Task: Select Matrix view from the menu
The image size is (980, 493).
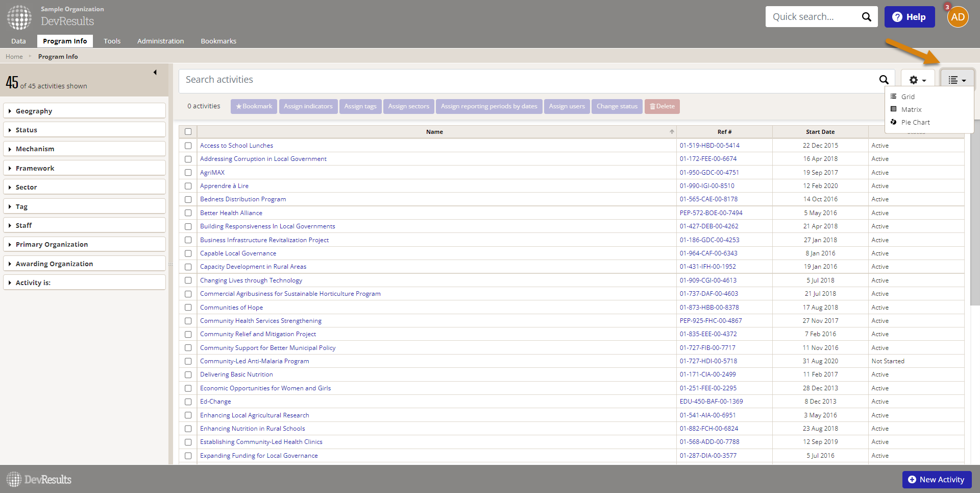Action: click(x=911, y=109)
